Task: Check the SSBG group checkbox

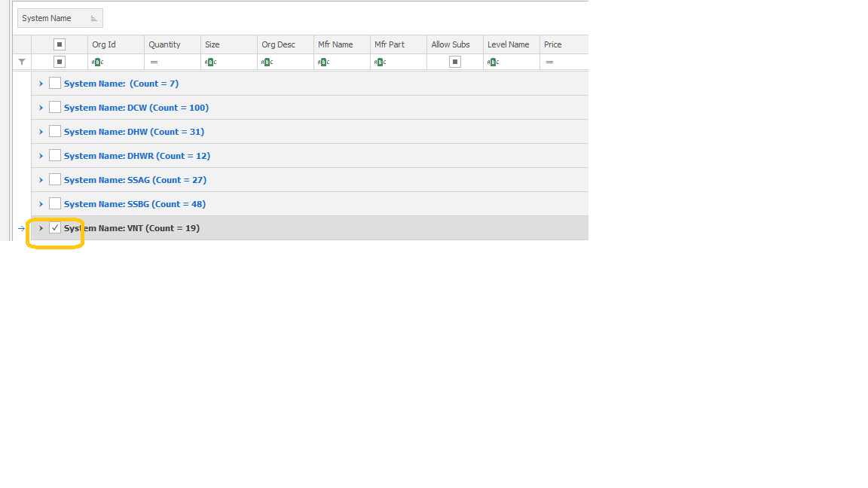Action: click(55, 203)
